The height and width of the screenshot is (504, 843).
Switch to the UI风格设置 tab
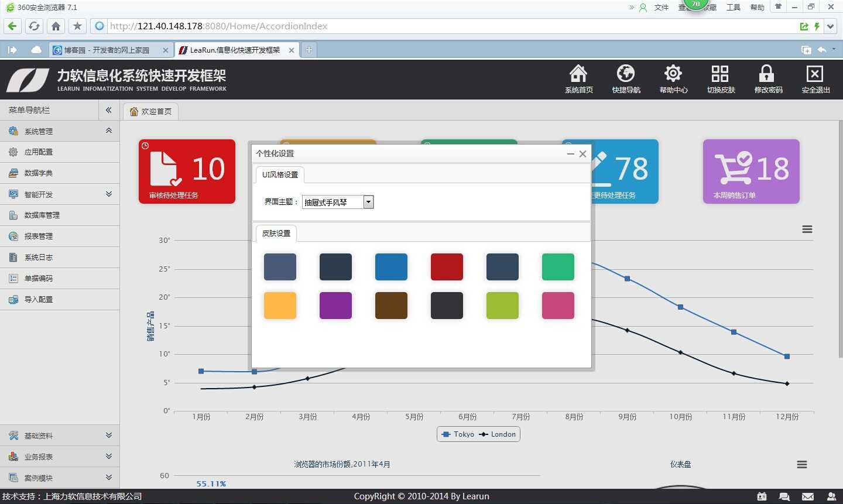pos(279,174)
